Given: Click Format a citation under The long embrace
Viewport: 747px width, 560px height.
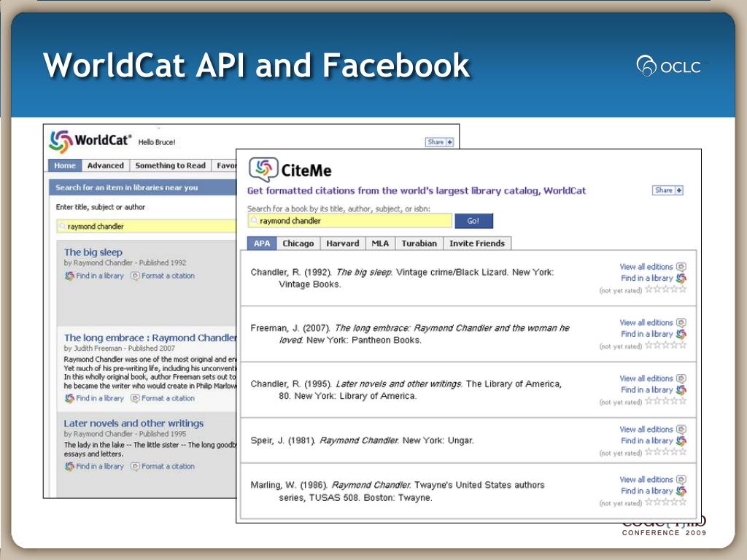Looking at the screenshot, I should (x=168, y=398).
